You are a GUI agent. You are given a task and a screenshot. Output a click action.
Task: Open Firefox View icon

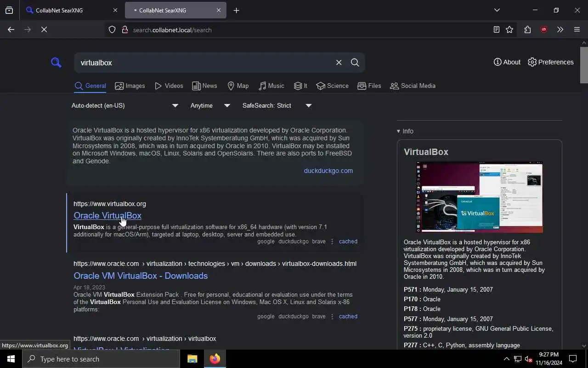point(9,10)
